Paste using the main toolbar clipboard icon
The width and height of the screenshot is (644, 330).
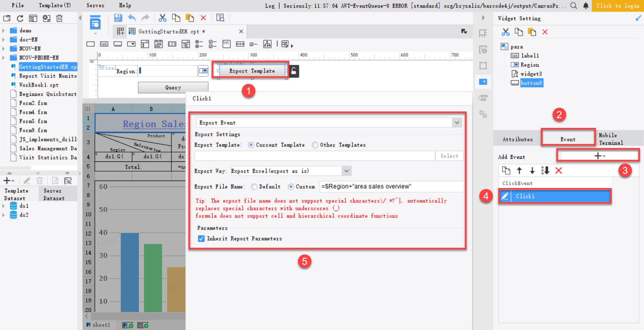pyautogui.click(x=190, y=18)
